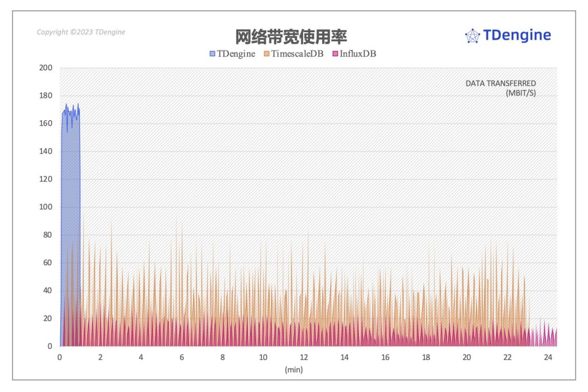Click the (MBIT/S) unit label
The image size is (588, 392).
(x=521, y=93)
